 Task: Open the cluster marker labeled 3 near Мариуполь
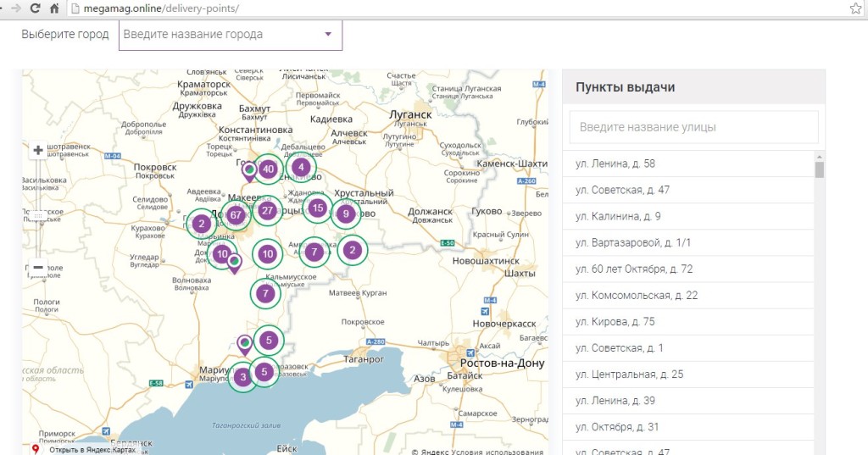coord(242,378)
